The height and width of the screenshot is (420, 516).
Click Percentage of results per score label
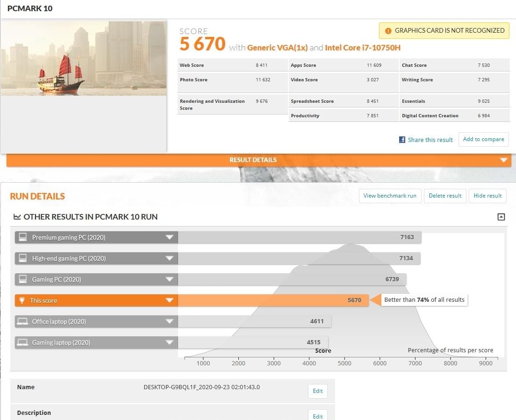pos(451,350)
